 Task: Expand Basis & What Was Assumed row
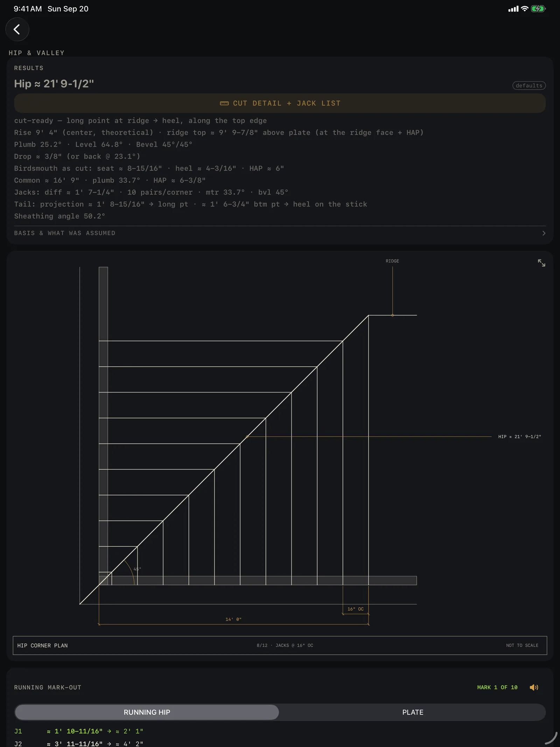pyautogui.click(x=280, y=233)
